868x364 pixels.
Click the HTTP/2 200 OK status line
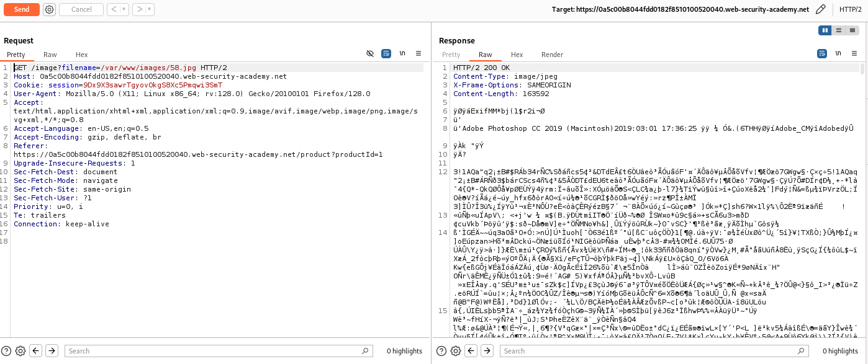[x=481, y=68]
